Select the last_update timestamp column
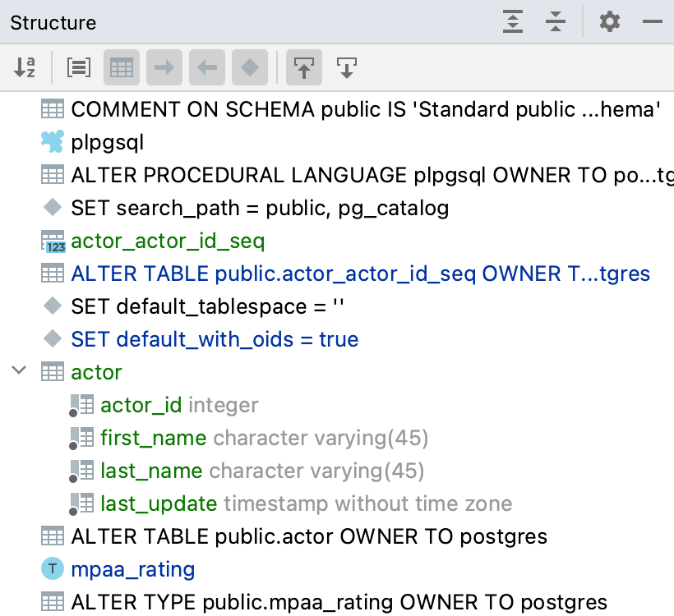The width and height of the screenshot is (674, 616). click(159, 503)
